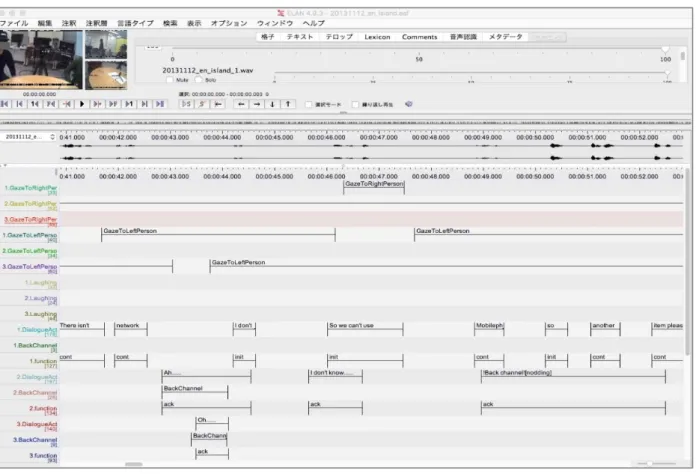Click the timeline vertical scrollbar
Image resolution: width=696 pixels, height=474 pixels.
coord(688,262)
